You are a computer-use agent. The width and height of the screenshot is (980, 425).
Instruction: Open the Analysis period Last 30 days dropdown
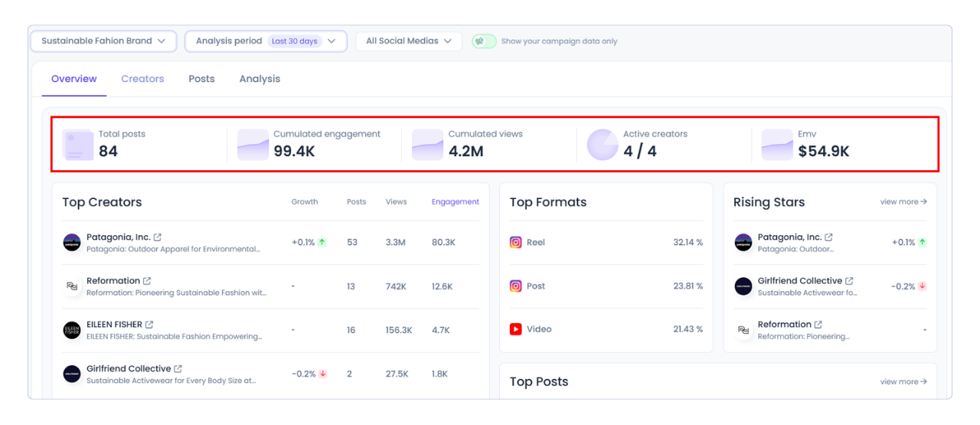click(266, 41)
